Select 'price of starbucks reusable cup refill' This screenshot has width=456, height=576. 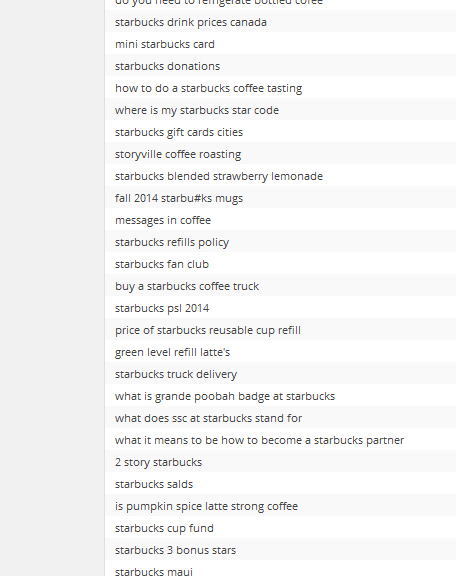tap(208, 331)
